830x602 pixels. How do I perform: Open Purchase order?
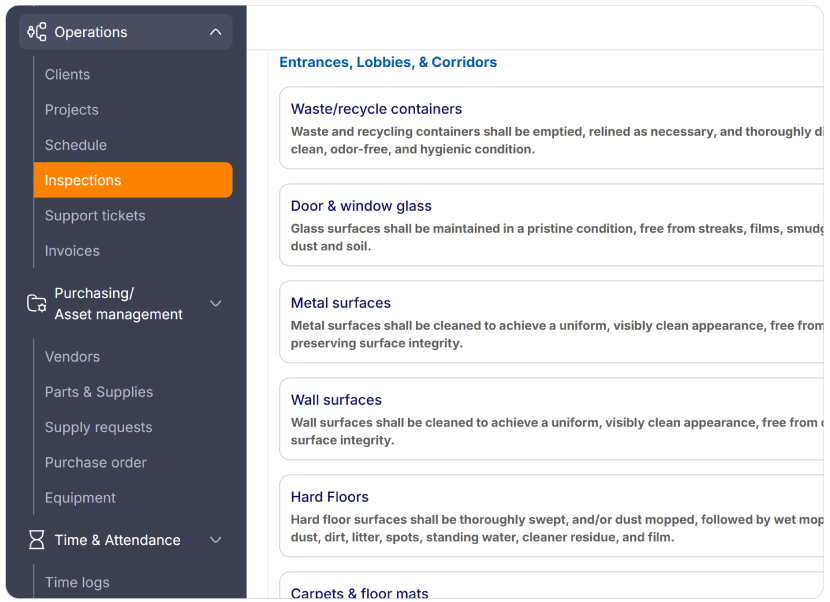[95, 462]
